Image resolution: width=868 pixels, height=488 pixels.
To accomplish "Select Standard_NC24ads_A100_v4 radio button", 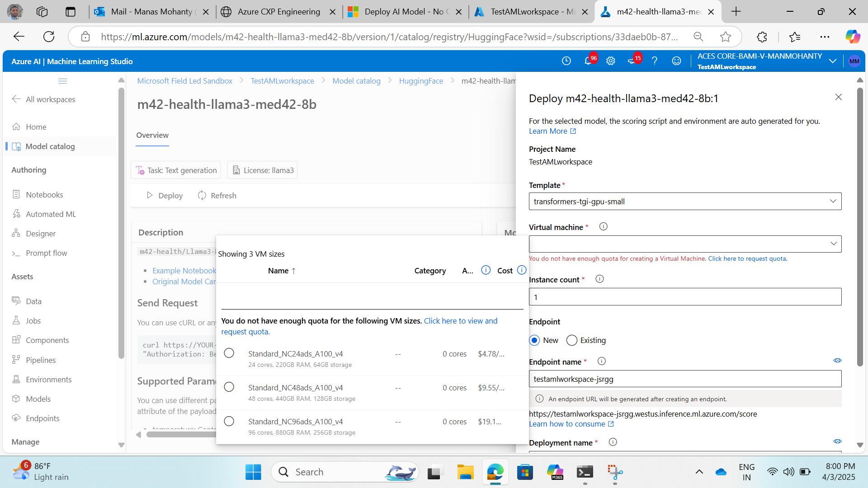I will [229, 353].
